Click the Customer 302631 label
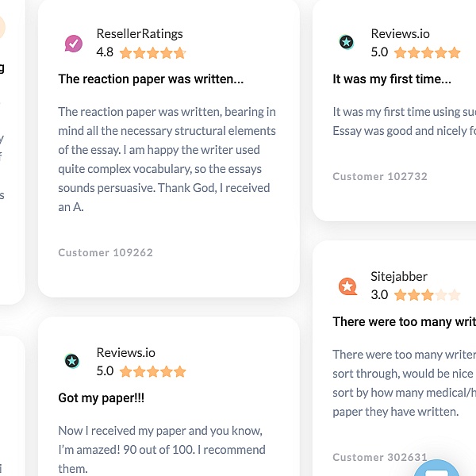Image resolution: width=476 pixels, height=476 pixels. [x=380, y=457]
